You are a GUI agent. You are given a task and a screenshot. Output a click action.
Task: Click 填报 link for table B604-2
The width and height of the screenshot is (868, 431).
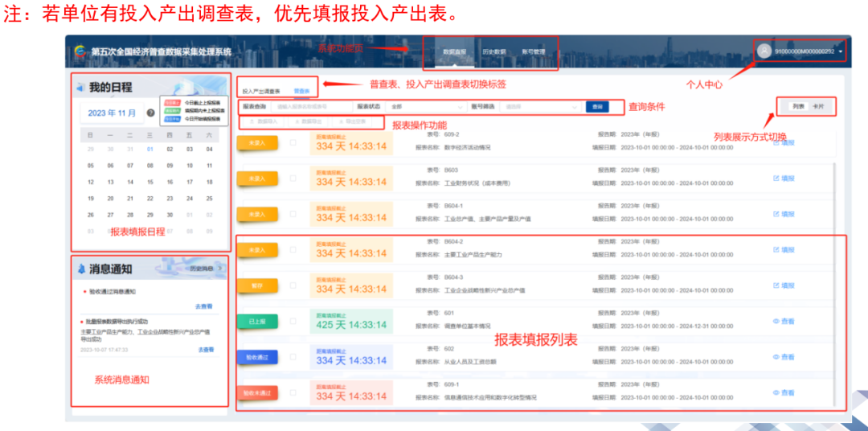click(x=784, y=250)
